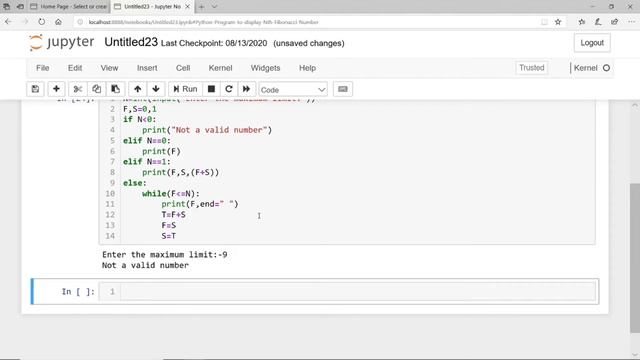Viewport: 640px width, 360px height.
Task: Insert a cell below with the plus icon
Action: pyautogui.click(x=56, y=89)
